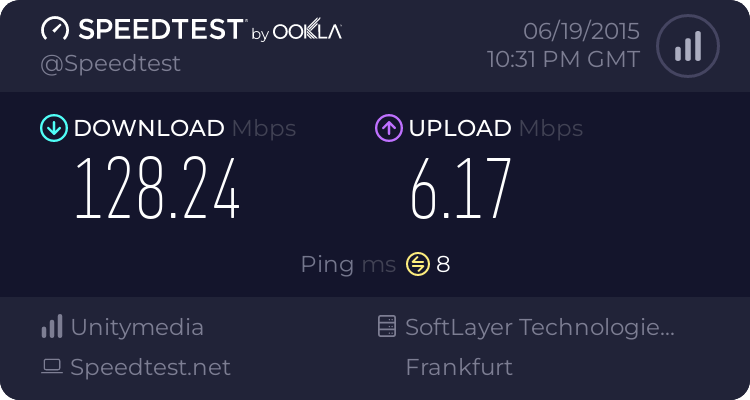
Task: Select the 128.24 download speed value
Action: 157,189
